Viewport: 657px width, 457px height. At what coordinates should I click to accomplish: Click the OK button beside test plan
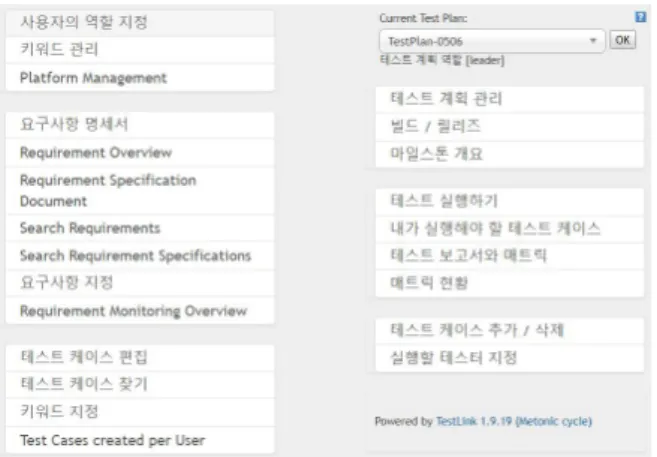pyautogui.click(x=622, y=40)
